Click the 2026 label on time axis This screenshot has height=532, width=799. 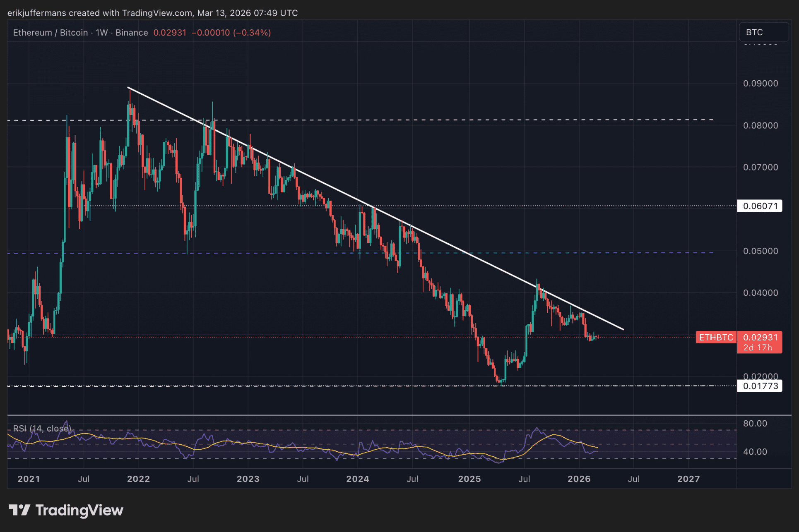click(579, 479)
